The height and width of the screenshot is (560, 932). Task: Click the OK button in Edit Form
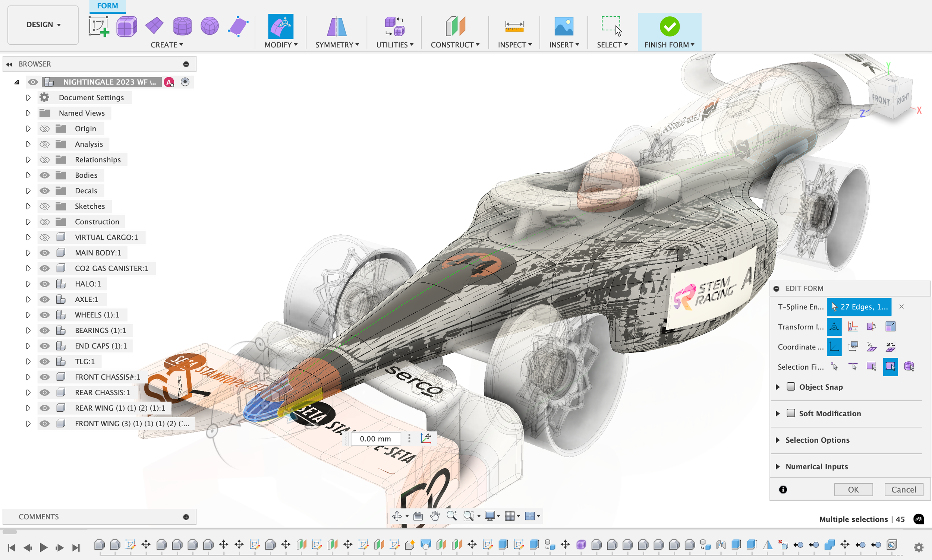point(853,490)
